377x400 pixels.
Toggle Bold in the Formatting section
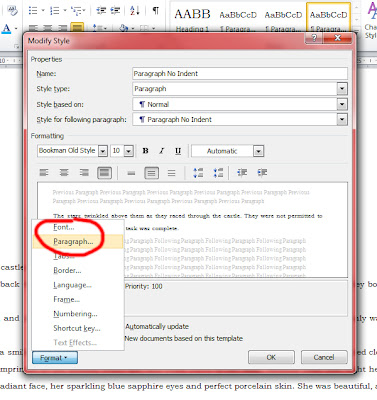(x=145, y=151)
